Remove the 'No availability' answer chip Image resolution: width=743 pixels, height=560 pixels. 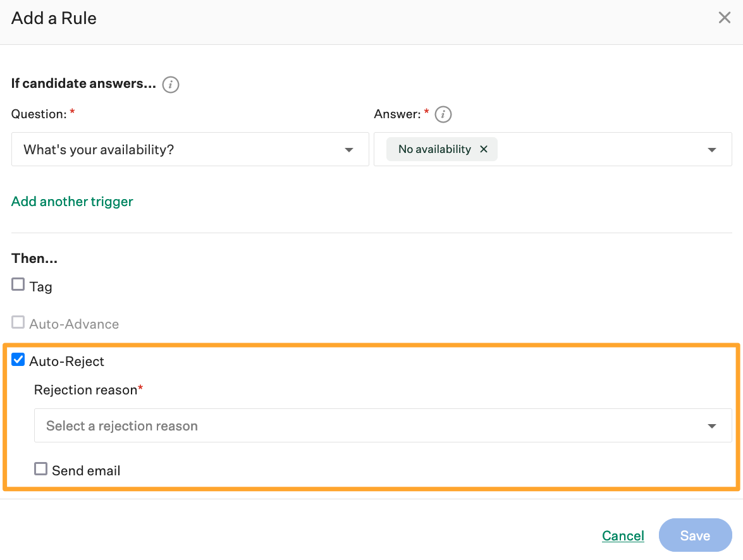click(483, 149)
